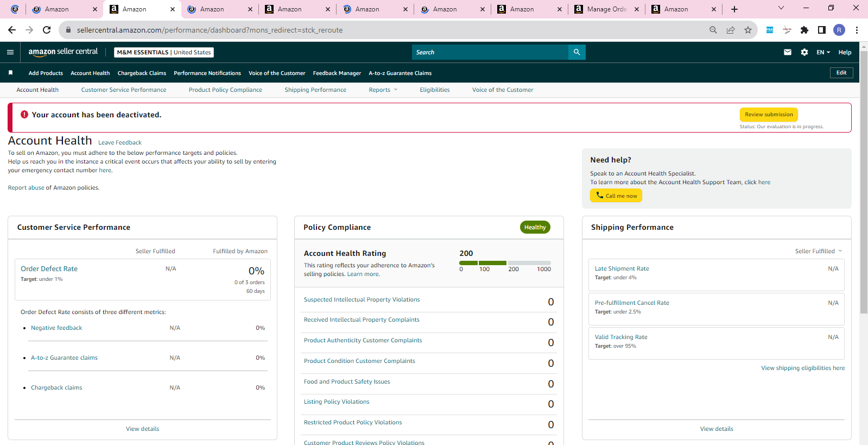
Task: Go back with the browser back arrow
Action: coord(12,30)
